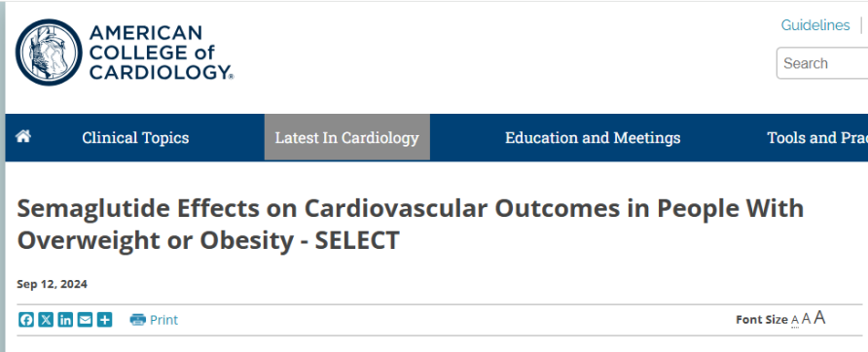Click into the Search field
This screenshot has width=868, height=352.
click(x=822, y=63)
